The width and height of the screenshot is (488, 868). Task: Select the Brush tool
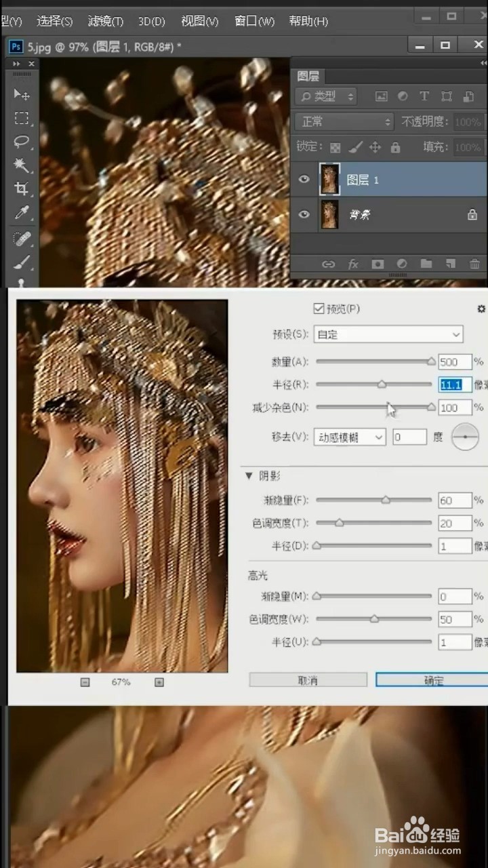(22, 262)
